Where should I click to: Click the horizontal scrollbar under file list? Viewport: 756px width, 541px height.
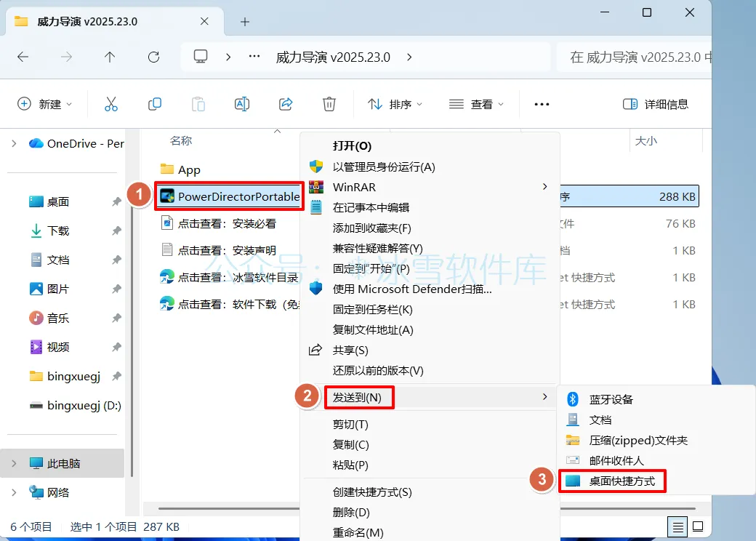click(x=427, y=508)
